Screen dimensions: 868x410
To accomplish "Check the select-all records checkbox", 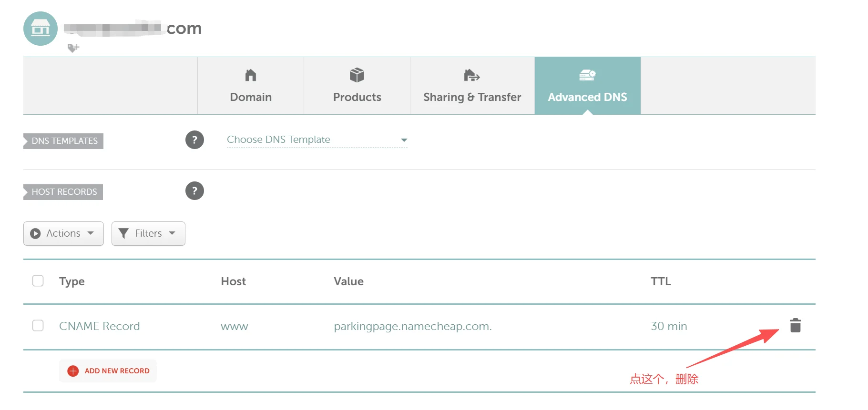I will 38,281.
